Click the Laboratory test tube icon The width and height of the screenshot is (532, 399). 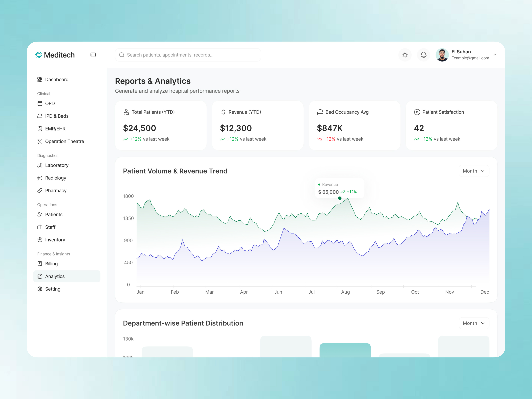[40, 165]
